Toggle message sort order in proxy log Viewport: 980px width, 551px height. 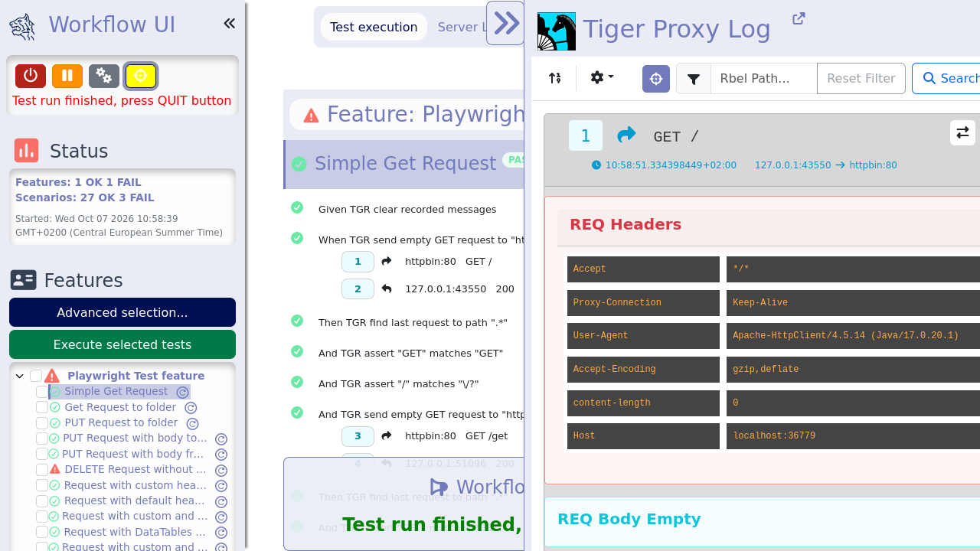555,78
